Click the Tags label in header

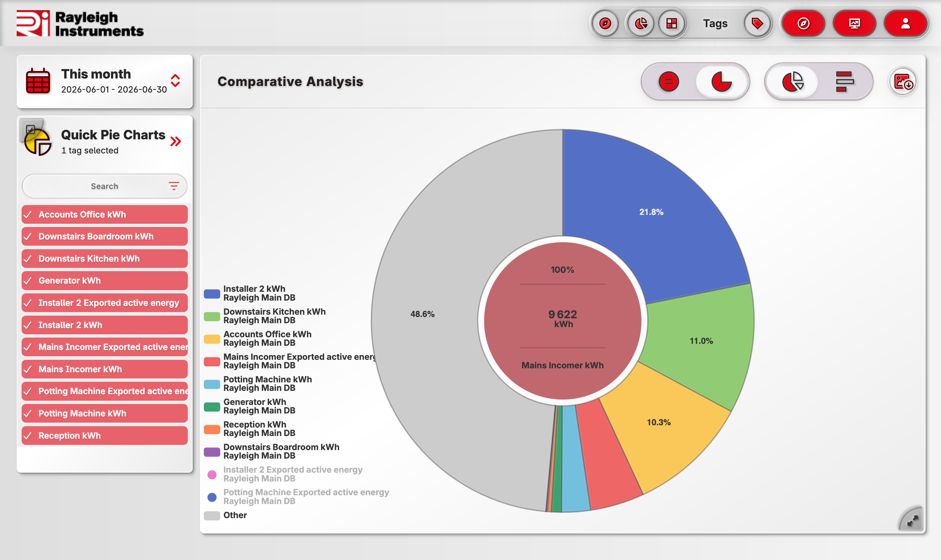[715, 24]
